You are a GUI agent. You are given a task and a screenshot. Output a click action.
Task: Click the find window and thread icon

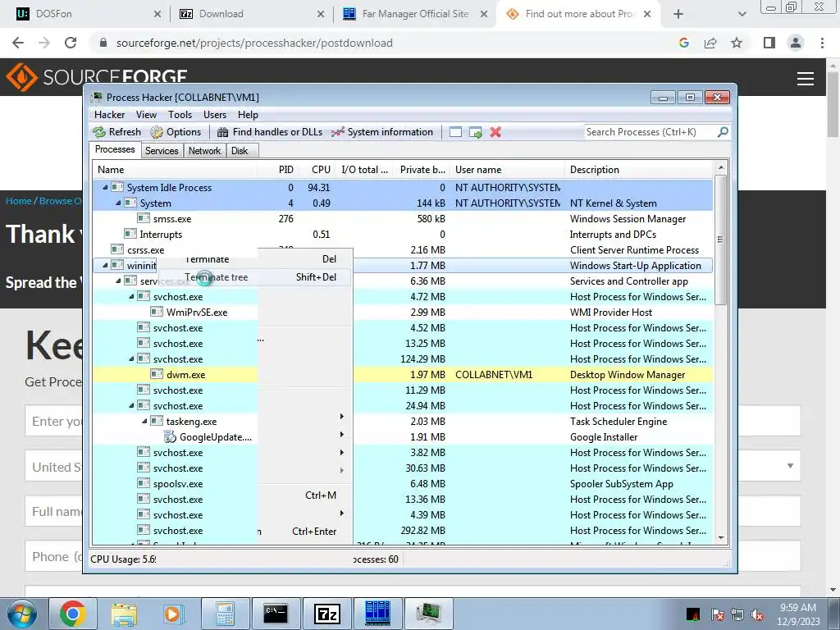click(x=475, y=132)
